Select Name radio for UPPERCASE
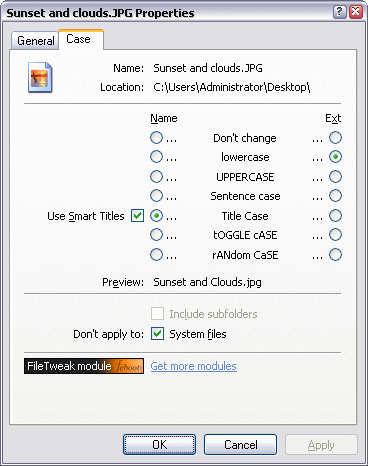Image resolution: width=368 pixels, height=466 pixels. tap(156, 176)
